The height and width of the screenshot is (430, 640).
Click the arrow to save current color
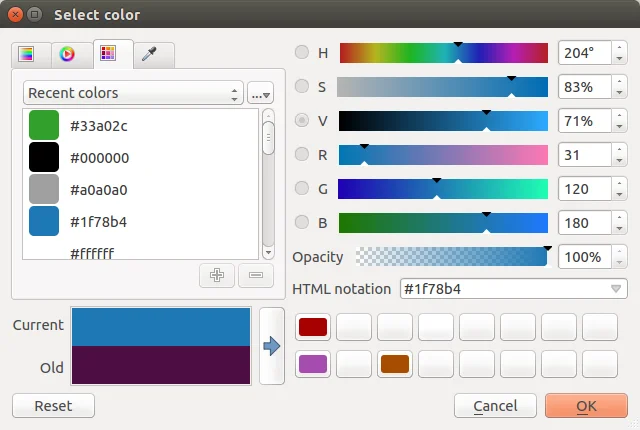(x=272, y=346)
